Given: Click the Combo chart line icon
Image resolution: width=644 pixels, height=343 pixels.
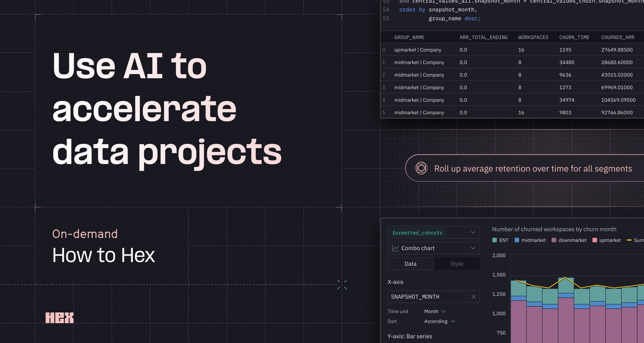Looking at the screenshot, I should click(395, 248).
